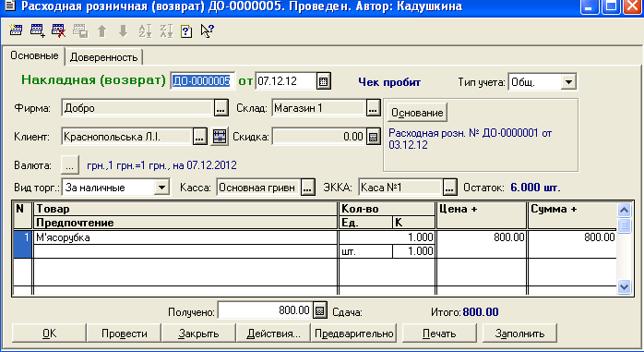The width and height of the screenshot is (644, 352).
Task: Click the date field 07.12.12
Action: pyautogui.click(x=286, y=81)
